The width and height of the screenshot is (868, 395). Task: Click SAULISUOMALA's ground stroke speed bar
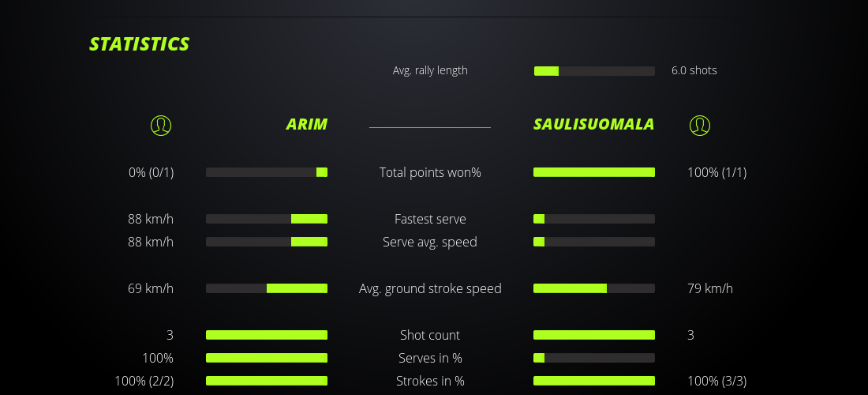594,288
